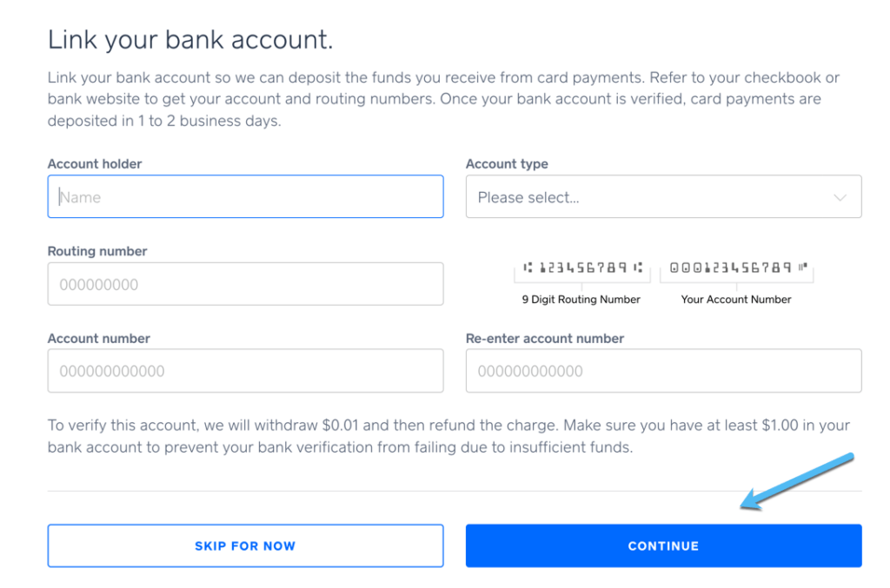Click the "Account type" field label
The width and height of the screenshot is (890, 588).
[507, 164]
